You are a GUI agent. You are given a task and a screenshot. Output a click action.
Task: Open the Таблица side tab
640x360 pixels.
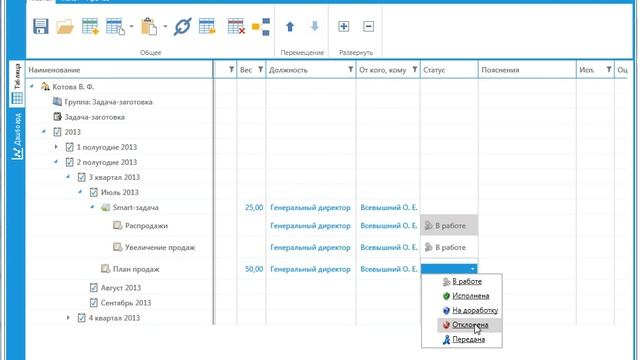tap(17, 84)
